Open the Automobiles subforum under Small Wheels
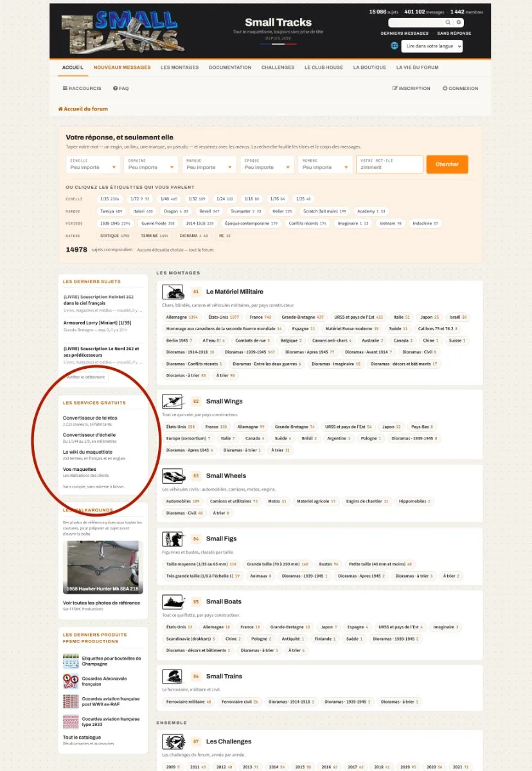532x771 pixels. click(x=182, y=501)
